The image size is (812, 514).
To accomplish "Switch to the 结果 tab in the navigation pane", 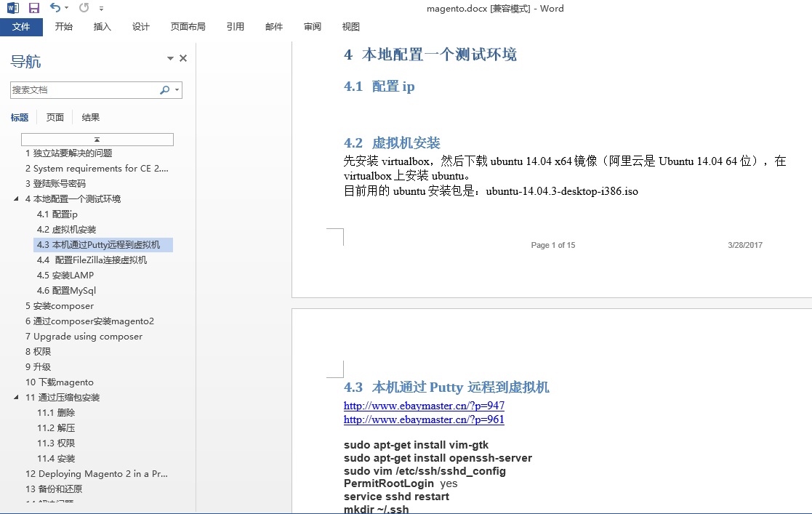I will coord(91,117).
